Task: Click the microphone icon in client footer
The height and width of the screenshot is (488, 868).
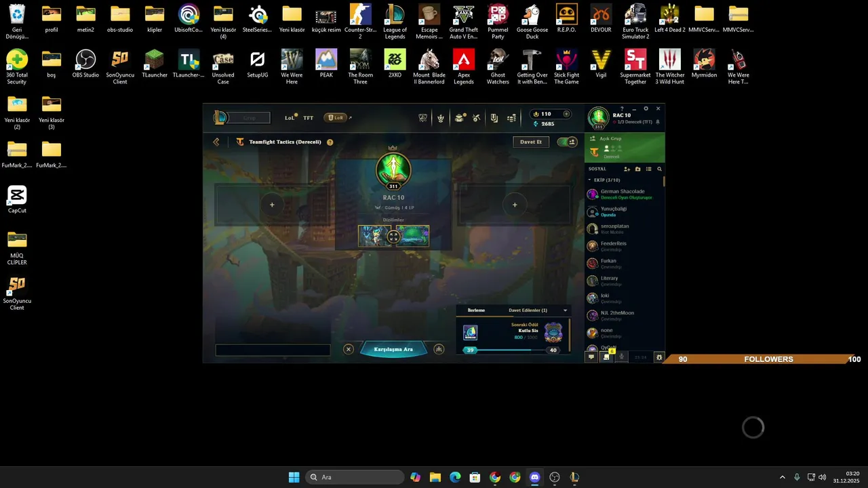Action: pos(621,357)
